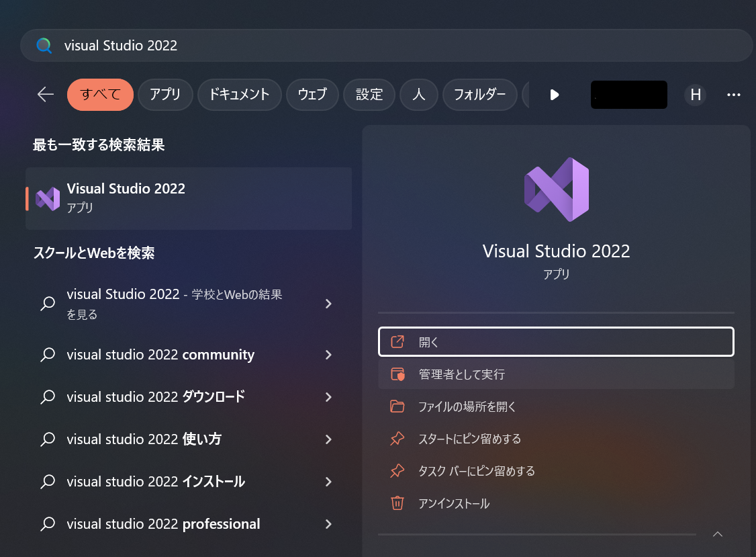Click the small Visual Studio icon in results
The image size is (756, 557).
pos(48,199)
